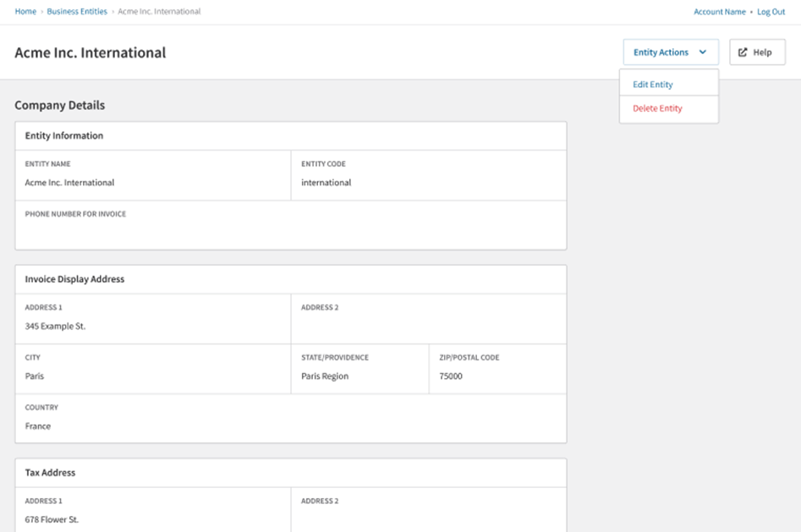
Task: Click entity name value Acme Inc. International
Action: 69,183
